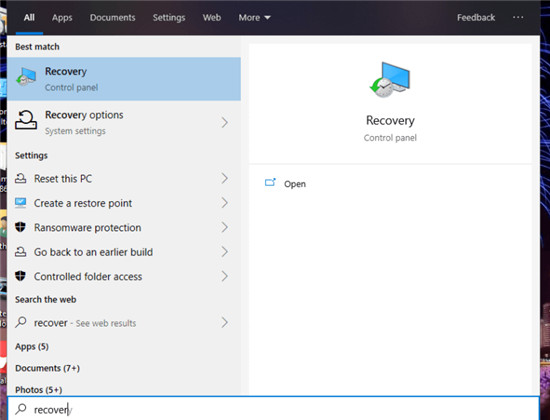The width and height of the screenshot is (550, 420).
Task: Expand the Reset this PC chevron
Action: (224, 178)
